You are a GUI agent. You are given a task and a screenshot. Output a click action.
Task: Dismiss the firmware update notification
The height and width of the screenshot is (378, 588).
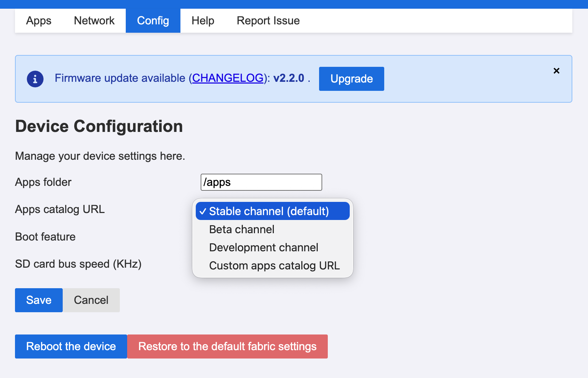(x=556, y=71)
